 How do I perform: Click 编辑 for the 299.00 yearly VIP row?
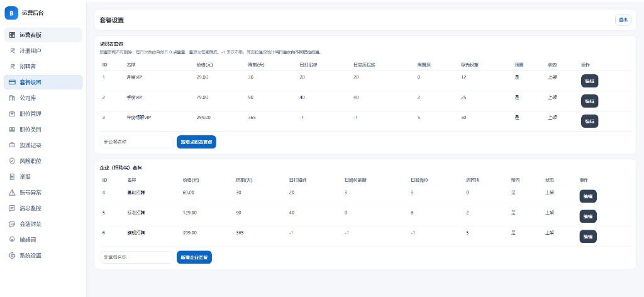589,121
